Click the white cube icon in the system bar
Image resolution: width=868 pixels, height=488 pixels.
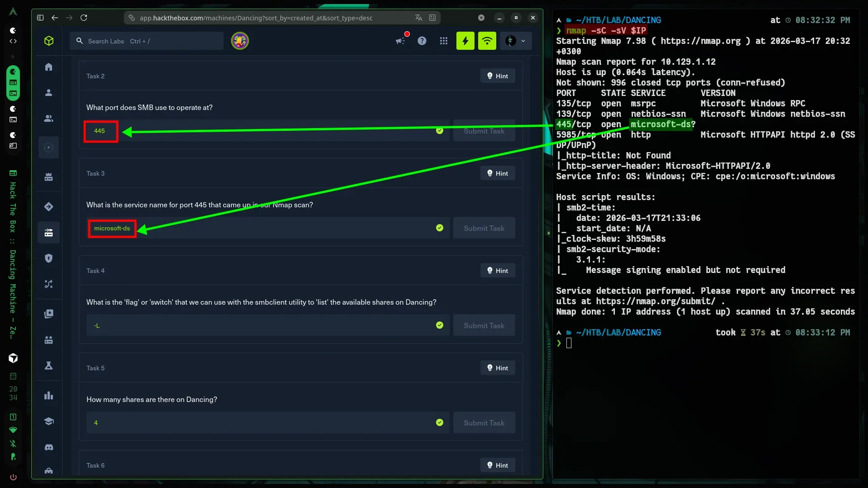pyautogui.click(x=13, y=358)
